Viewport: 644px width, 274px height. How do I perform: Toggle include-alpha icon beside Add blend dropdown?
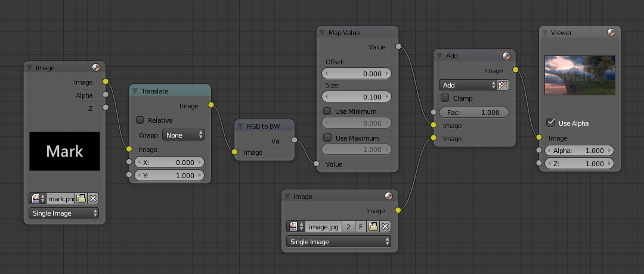503,85
